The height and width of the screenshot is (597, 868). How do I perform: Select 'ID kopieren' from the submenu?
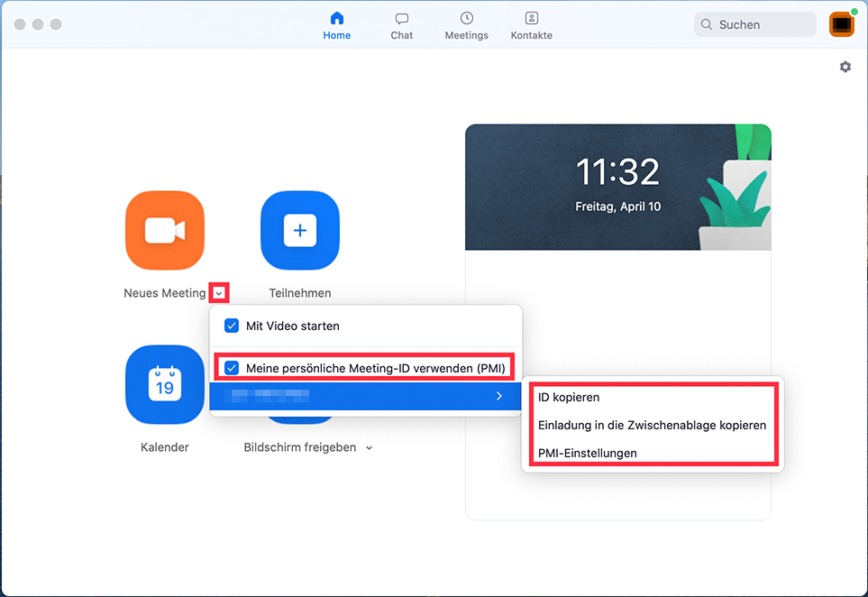click(569, 397)
